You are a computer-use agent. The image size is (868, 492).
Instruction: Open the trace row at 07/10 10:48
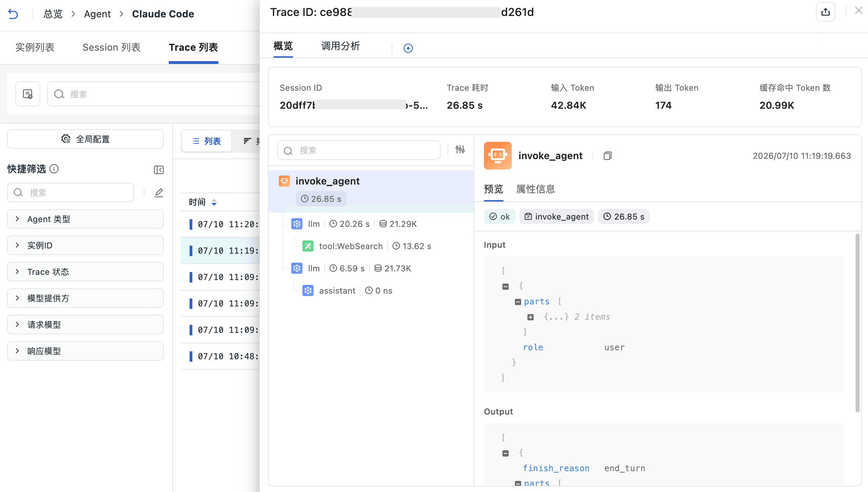click(220, 356)
